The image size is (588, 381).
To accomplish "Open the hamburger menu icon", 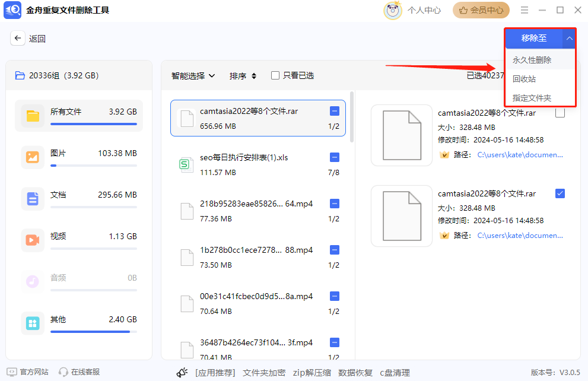I will [525, 10].
